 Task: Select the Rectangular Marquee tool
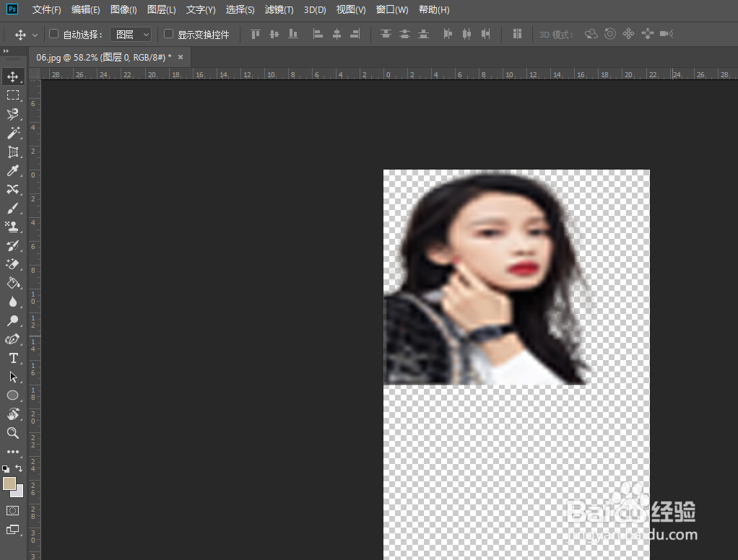(13, 95)
